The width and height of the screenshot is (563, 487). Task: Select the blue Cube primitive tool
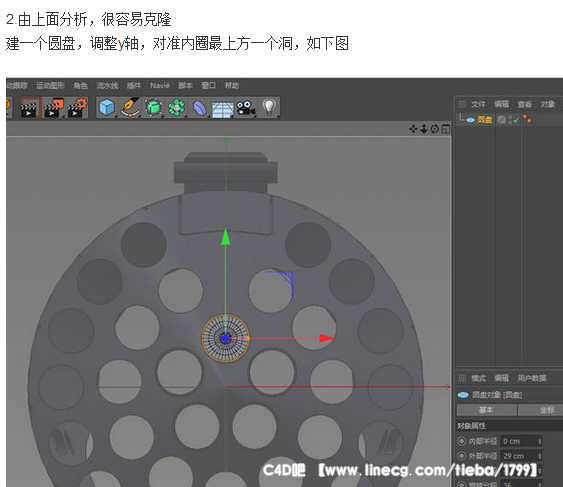pos(107,107)
